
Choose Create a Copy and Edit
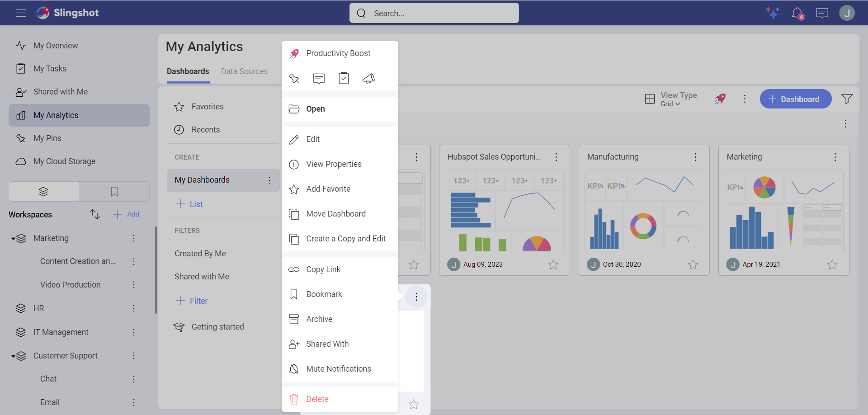(340, 239)
